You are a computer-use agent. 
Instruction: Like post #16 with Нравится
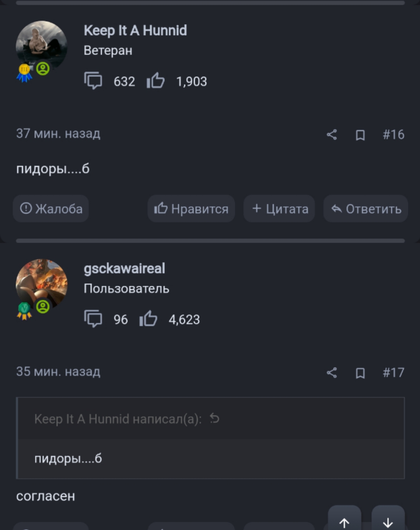coord(191,209)
